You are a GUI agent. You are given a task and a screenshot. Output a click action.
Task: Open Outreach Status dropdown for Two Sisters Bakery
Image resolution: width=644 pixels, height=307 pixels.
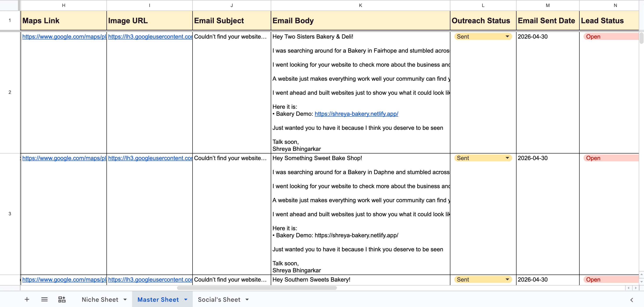(x=507, y=37)
